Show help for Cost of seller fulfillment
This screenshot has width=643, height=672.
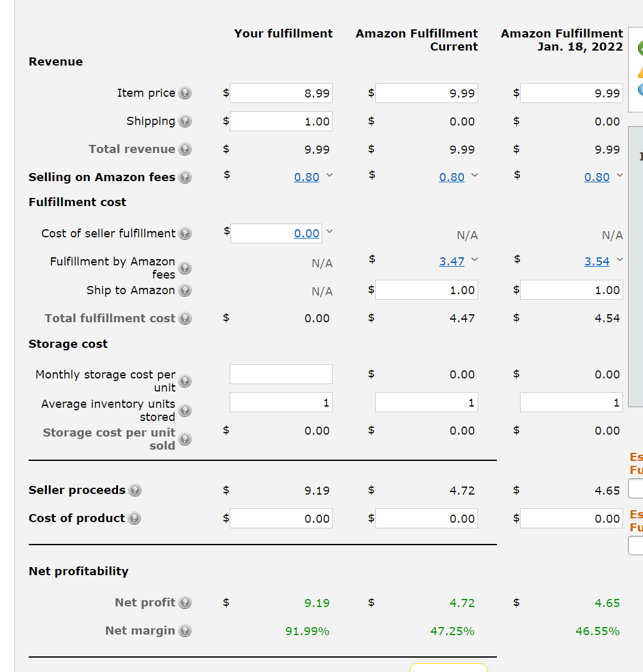point(185,234)
